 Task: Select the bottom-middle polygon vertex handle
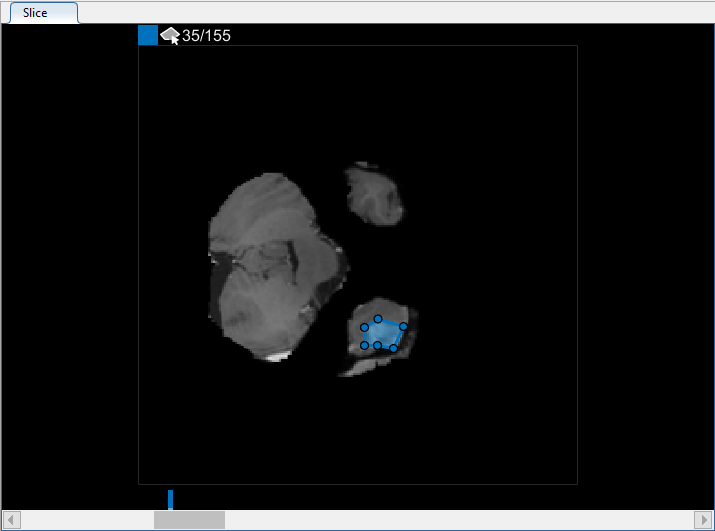point(378,345)
